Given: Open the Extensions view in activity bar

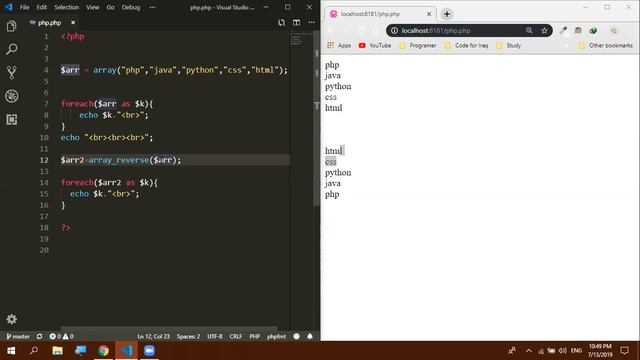Looking at the screenshot, I should pos(11,120).
